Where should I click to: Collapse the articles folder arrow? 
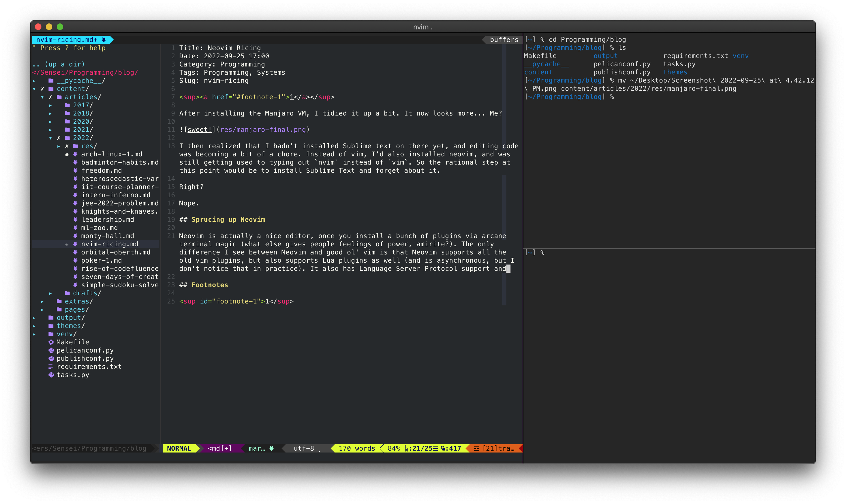point(42,97)
